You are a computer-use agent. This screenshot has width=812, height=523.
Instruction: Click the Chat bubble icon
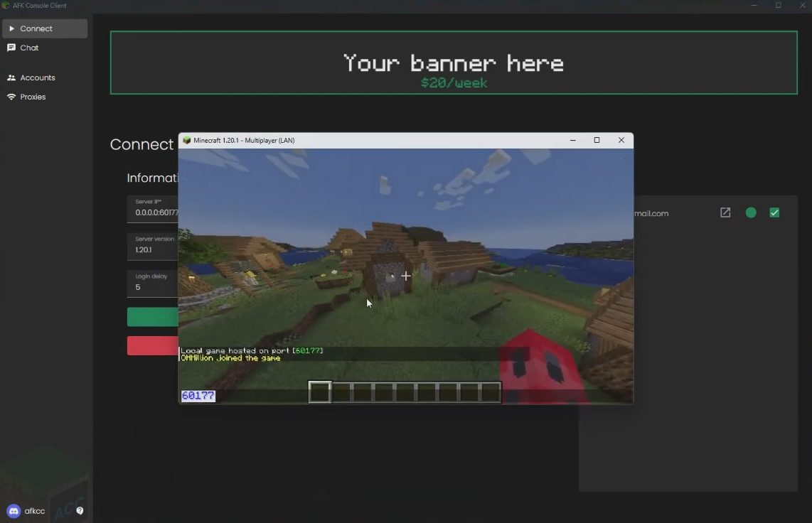11,48
